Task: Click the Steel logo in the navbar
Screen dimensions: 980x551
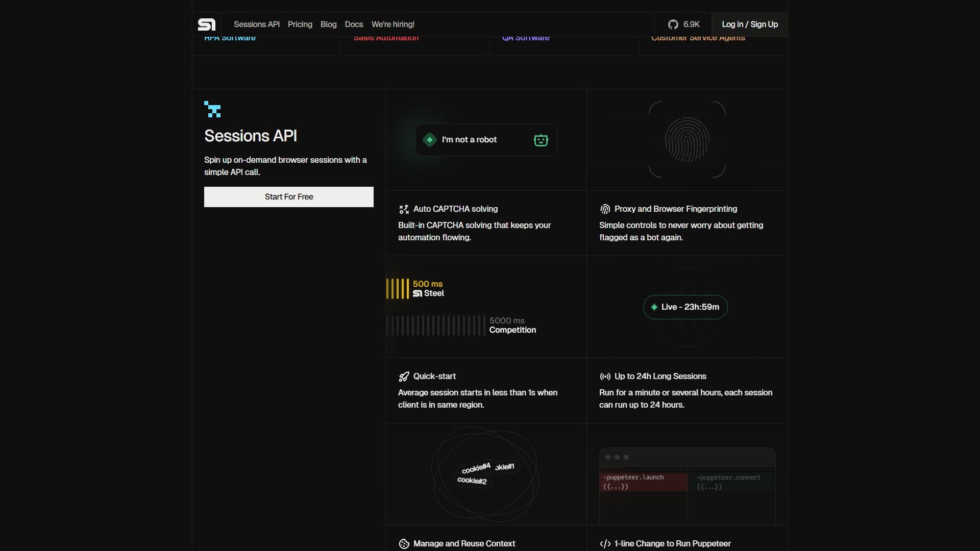Action: coord(207,24)
